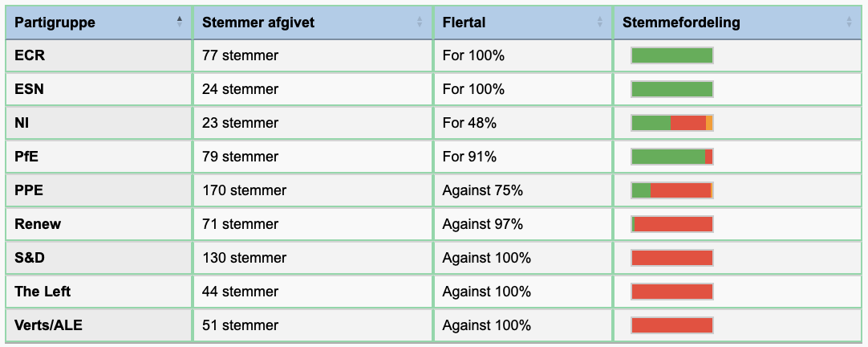Select the 170 stemmer cell
Viewport: 868px width, 347px height.
pyautogui.click(x=313, y=190)
